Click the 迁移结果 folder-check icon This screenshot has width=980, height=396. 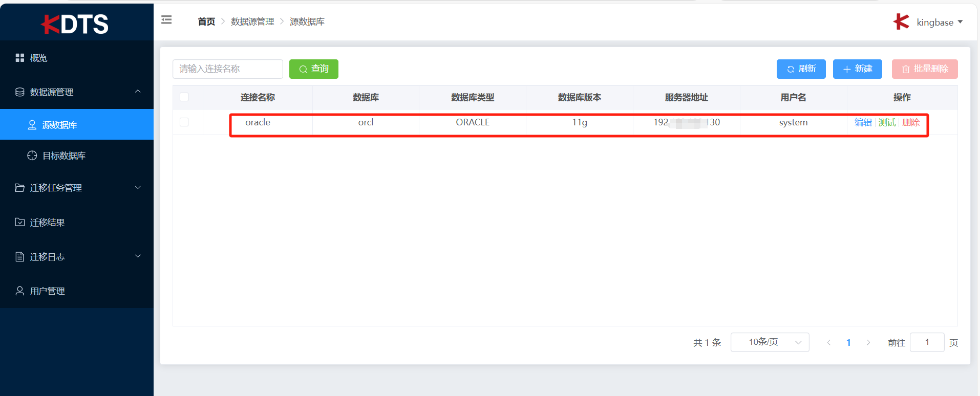coord(20,222)
